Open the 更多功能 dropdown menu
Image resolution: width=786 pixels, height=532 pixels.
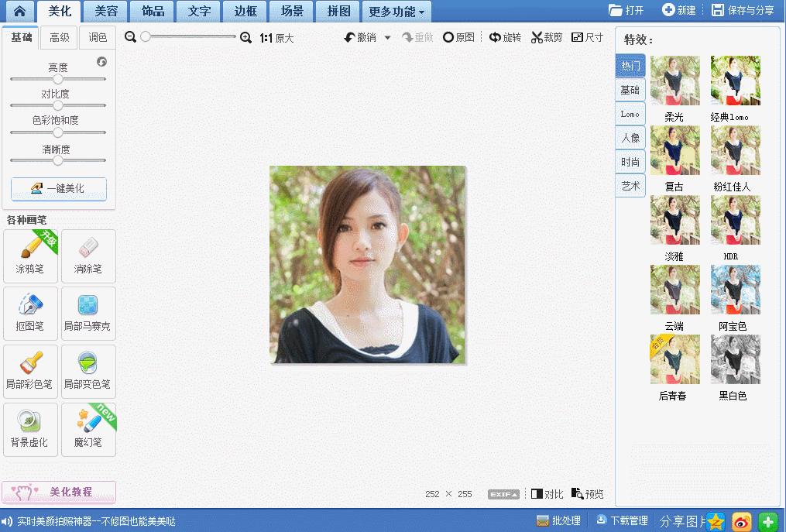[396, 12]
